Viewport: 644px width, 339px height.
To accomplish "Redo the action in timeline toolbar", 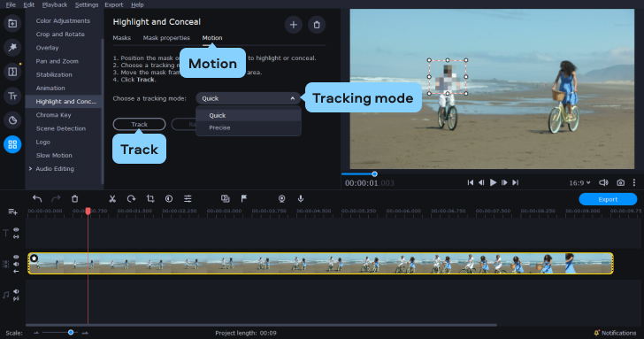I will pos(56,199).
